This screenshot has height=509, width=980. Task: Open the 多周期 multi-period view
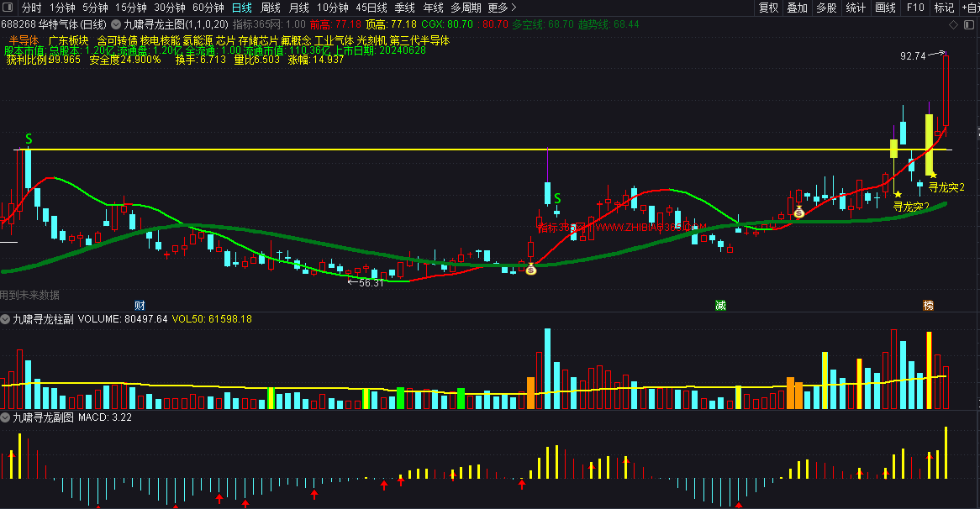pyautogui.click(x=466, y=8)
